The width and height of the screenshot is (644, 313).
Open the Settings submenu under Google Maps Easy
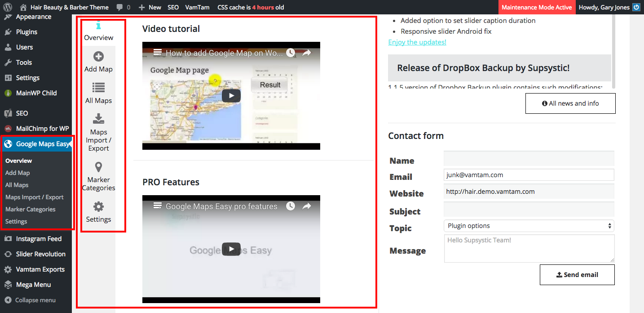[16, 221]
